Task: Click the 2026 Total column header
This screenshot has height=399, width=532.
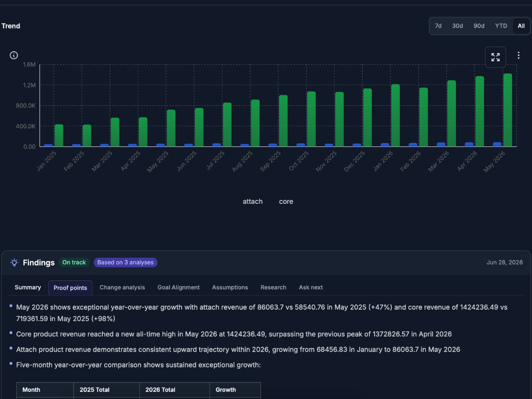Action: 174,390
